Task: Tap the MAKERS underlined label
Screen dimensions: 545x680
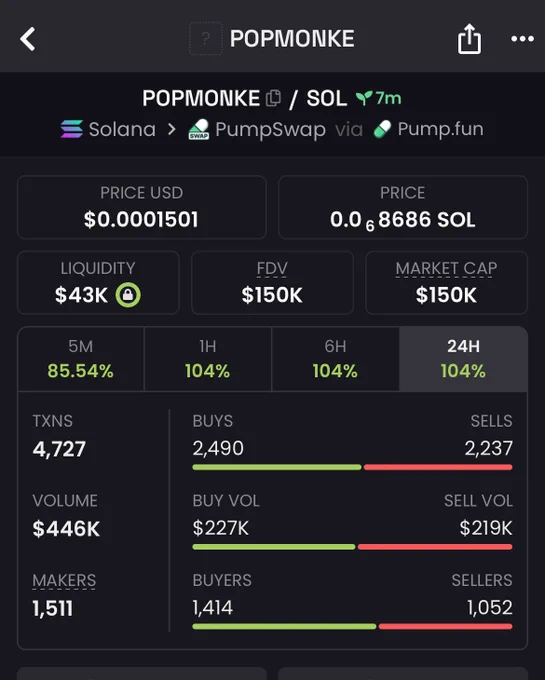Action: pos(64,581)
